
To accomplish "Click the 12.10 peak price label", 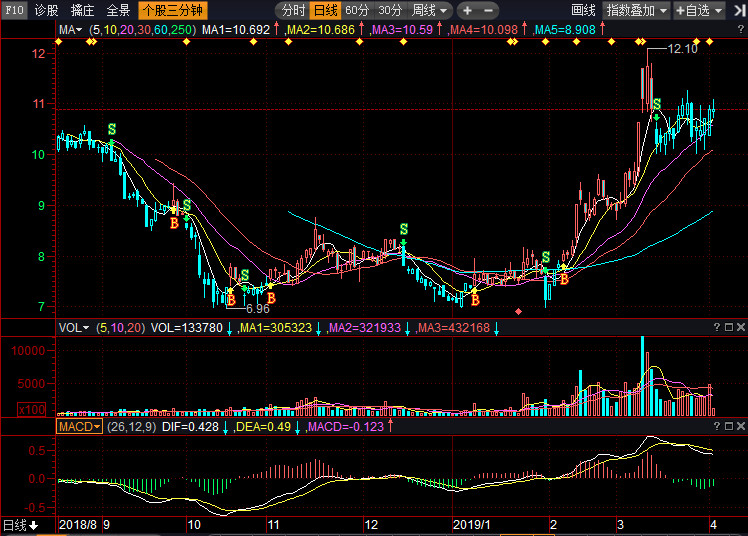I will pyautogui.click(x=682, y=49).
